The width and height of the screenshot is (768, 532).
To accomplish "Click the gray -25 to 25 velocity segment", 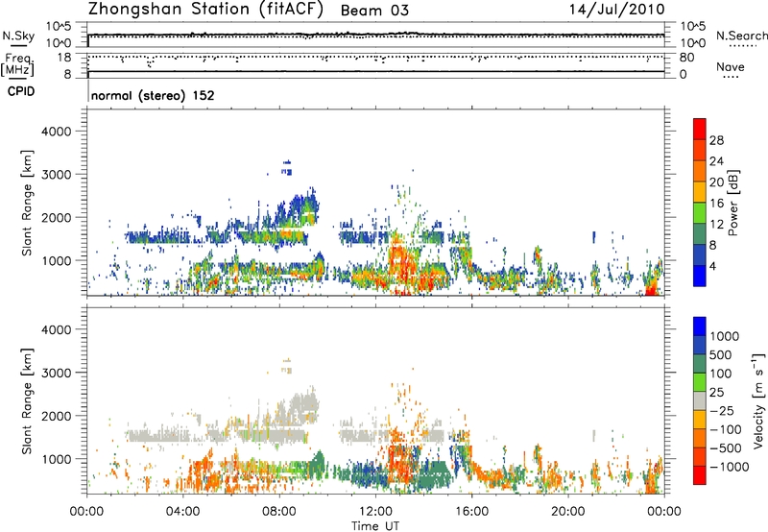I will coord(700,400).
